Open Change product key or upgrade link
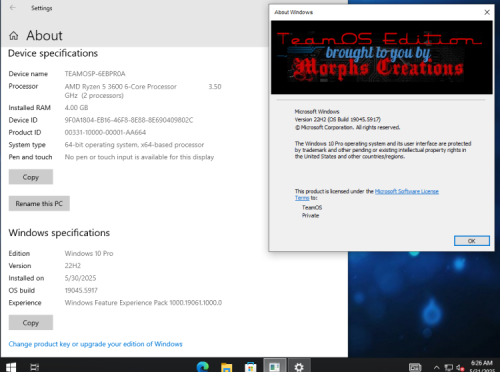The width and height of the screenshot is (500, 372). [x=95, y=344]
